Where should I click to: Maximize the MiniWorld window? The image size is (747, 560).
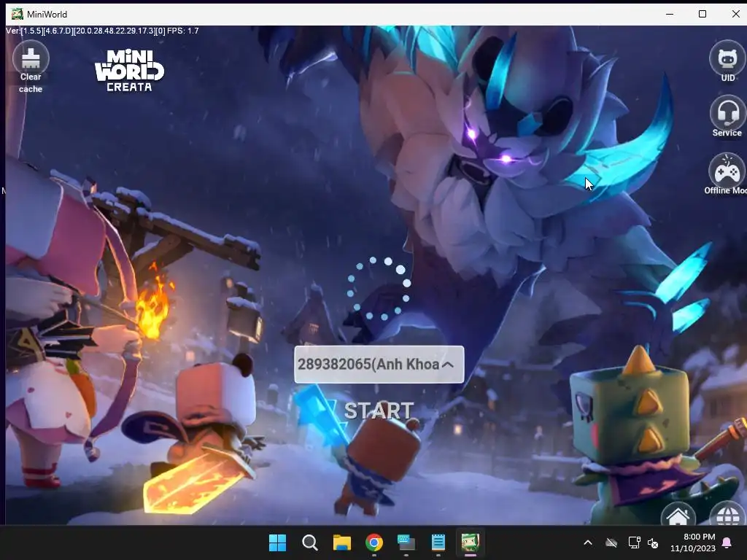(x=703, y=14)
